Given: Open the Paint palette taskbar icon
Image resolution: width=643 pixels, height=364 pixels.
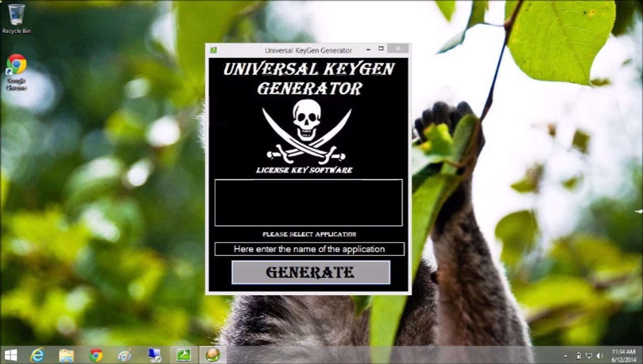Looking at the screenshot, I should click(x=125, y=355).
